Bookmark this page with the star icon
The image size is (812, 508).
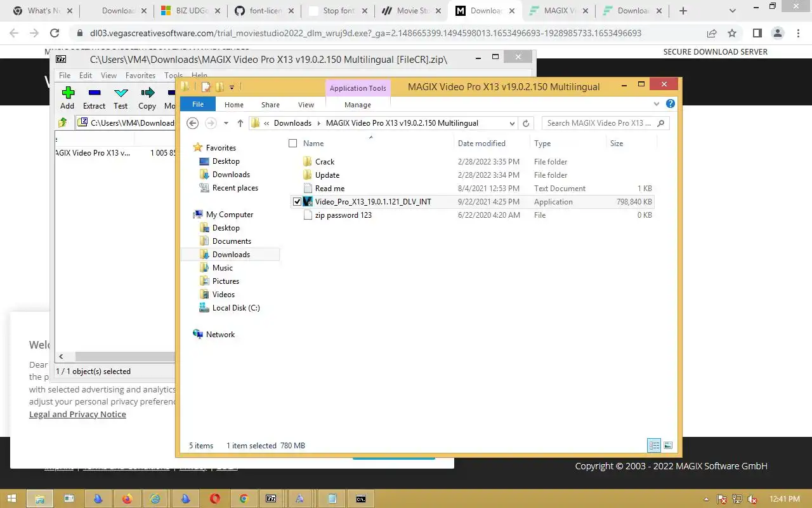click(x=732, y=33)
